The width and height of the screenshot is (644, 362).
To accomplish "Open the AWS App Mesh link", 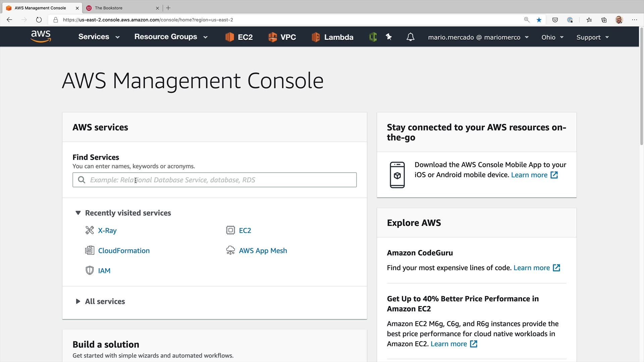I will coord(263,251).
